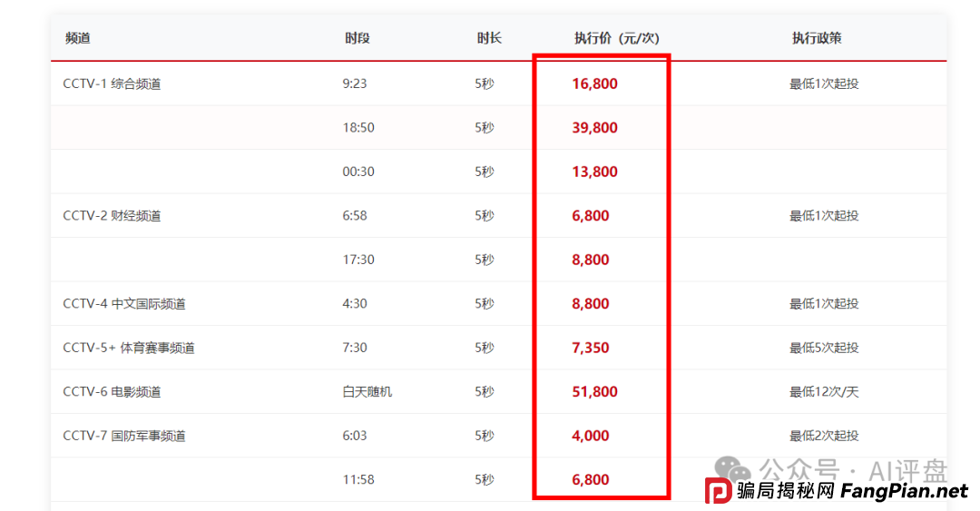The height and width of the screenshot is (511, 980).
Task: Select the 最低12次/天 policy text
Action: coord(824,392)
